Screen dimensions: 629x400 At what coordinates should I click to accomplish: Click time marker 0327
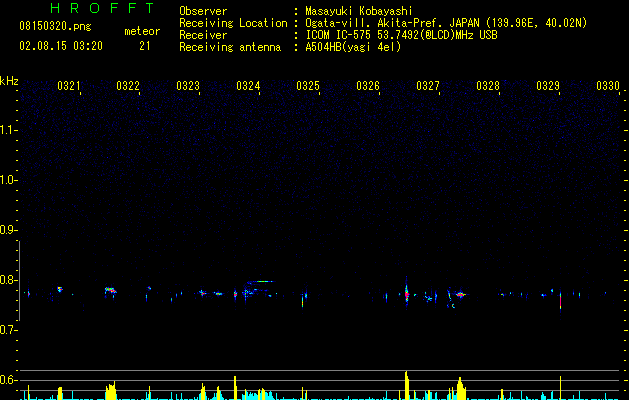coord(428,86)
